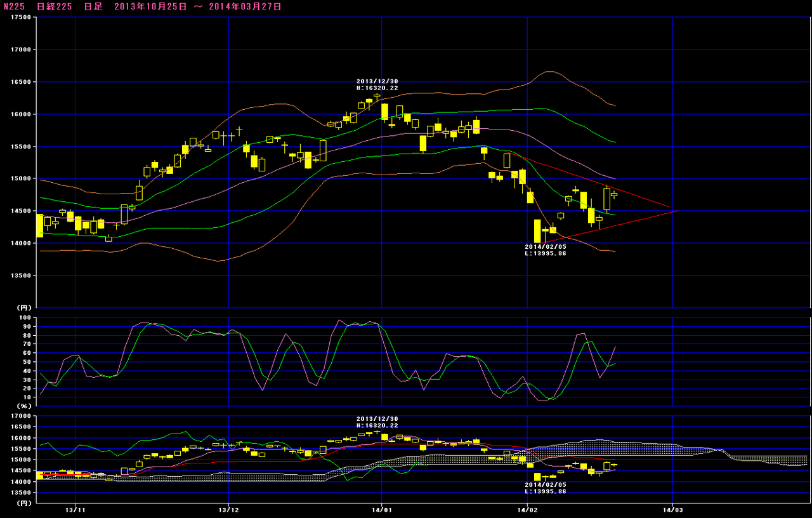Image resolution: width=812 pixels, height=518 pixels.
Task: Click the 14500 label on the Ichimoku panel axis
Action: pyautogui.click(x=21, y=470)
